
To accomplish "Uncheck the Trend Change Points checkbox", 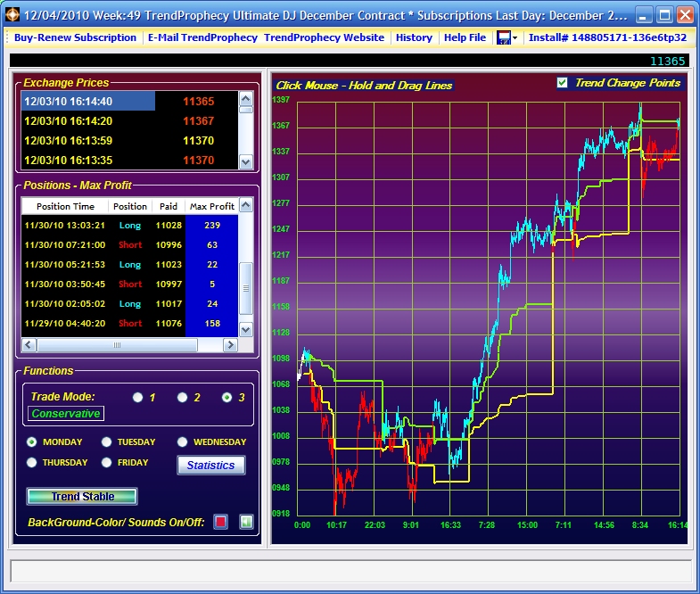I will pos(562,83).
